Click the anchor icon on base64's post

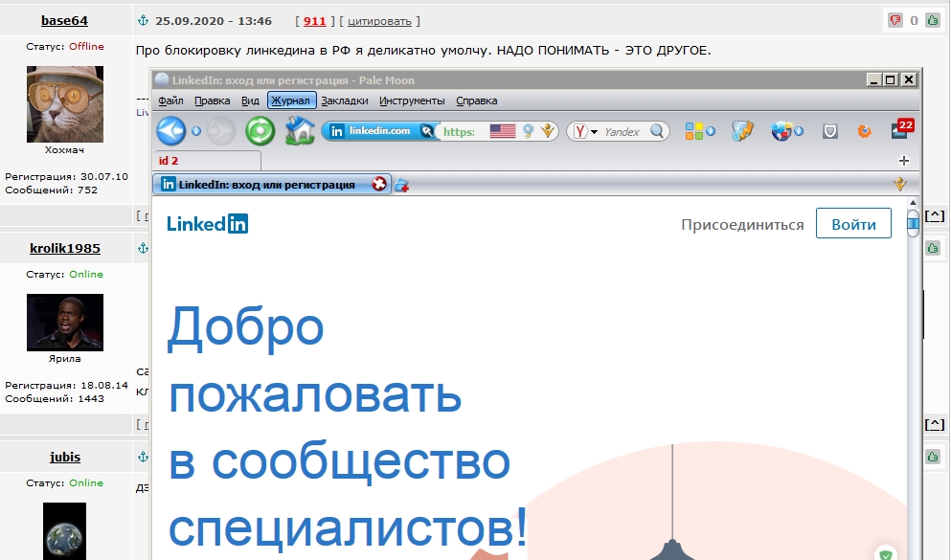point(143,21)
